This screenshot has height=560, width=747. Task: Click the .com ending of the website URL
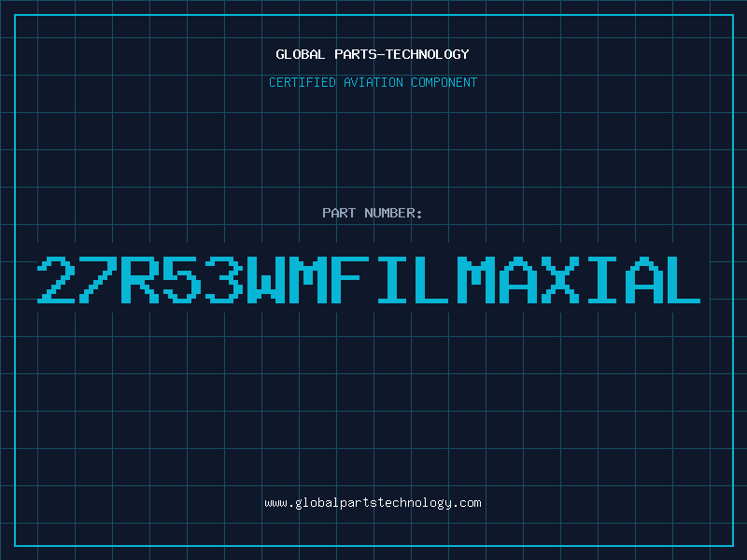(x=466, y=503)
